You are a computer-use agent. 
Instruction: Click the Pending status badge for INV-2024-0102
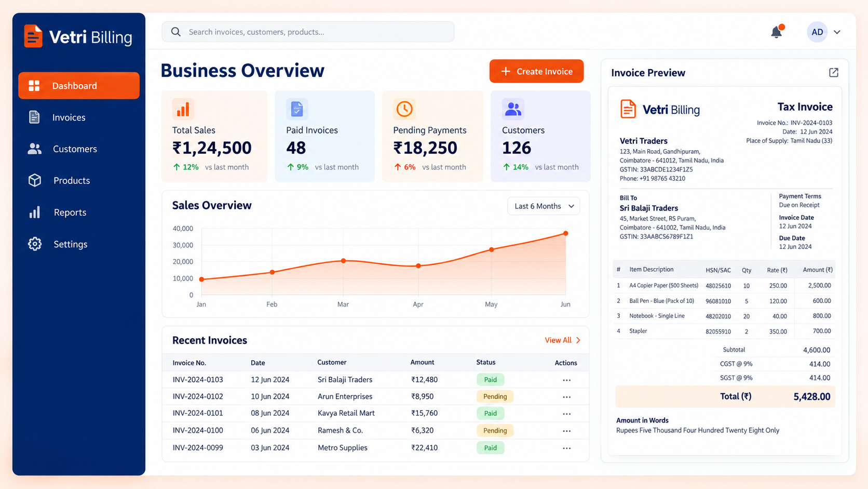pyautogui.click(x=495, y=397)
